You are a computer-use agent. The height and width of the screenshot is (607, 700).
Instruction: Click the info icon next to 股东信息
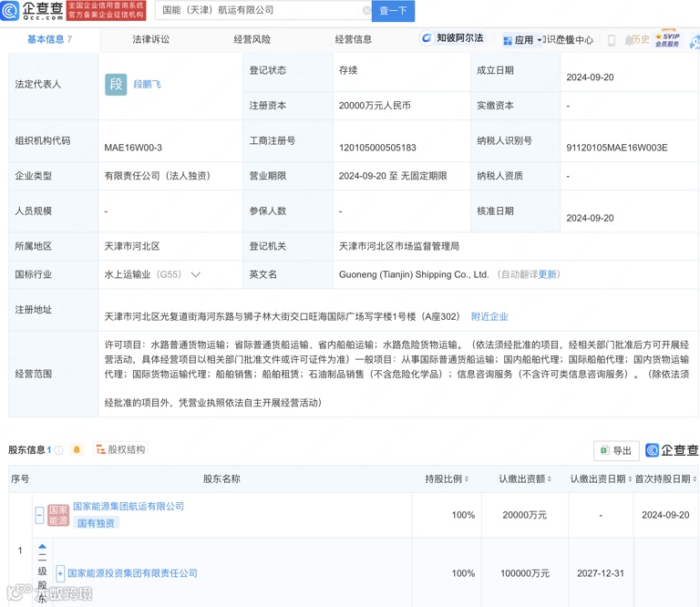pyautogui.click(x=58, y=450)
